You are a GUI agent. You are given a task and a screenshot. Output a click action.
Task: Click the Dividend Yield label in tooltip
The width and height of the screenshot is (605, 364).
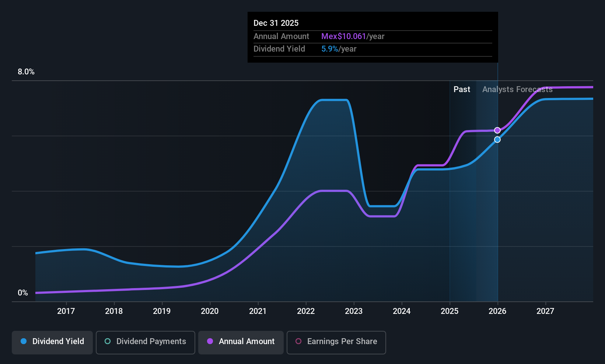(x=279, y=49)
